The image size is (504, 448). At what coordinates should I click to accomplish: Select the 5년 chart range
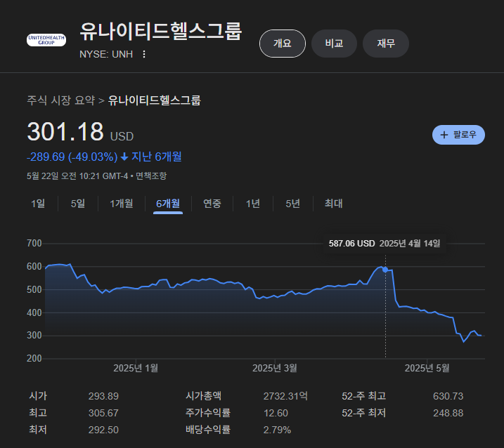[293, 204]
